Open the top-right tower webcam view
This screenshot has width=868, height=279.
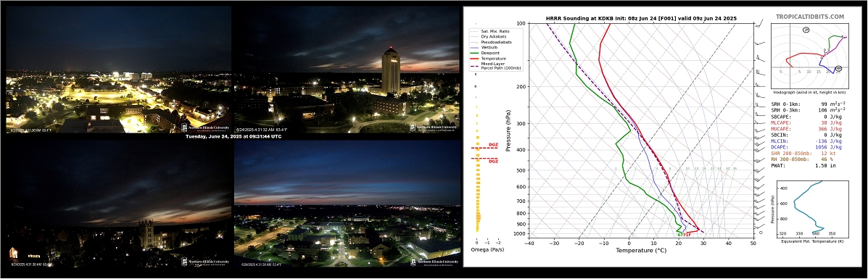(x=347, y=70)
